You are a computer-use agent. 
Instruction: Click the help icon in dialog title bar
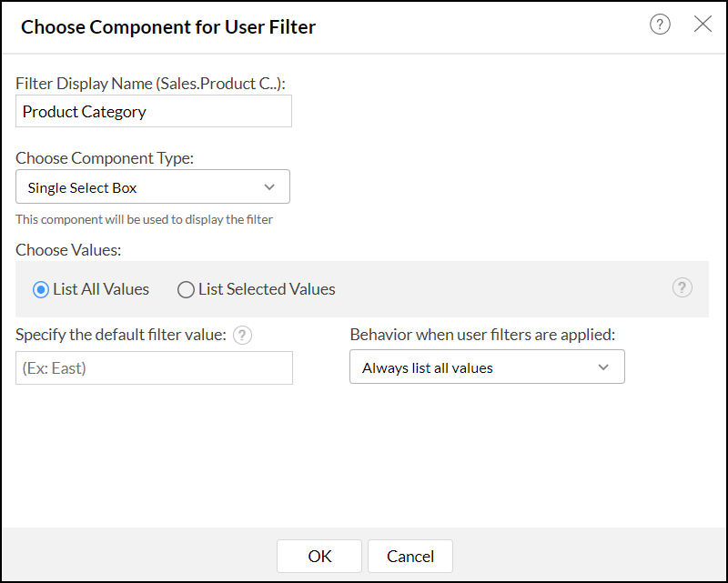click(660, 25)
